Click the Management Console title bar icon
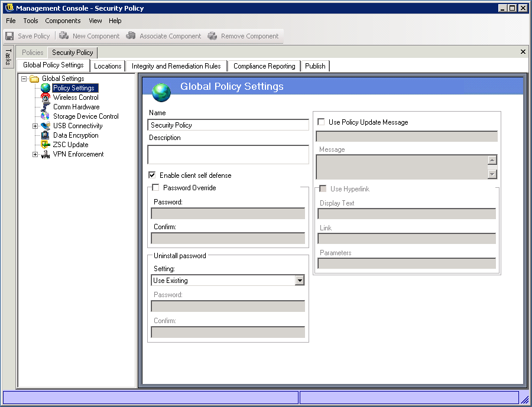The height and width of the screenshot is (407, 532). [9, 8]
